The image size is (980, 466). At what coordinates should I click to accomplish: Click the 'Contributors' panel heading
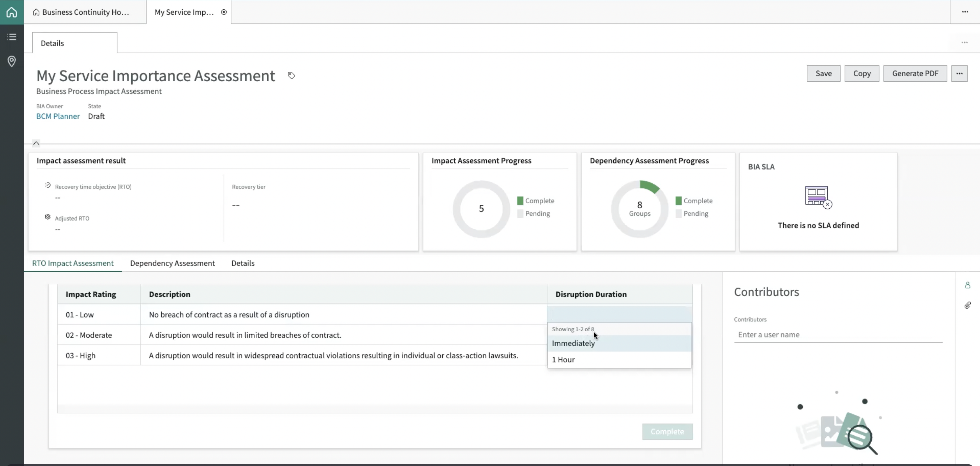[767, 292]
